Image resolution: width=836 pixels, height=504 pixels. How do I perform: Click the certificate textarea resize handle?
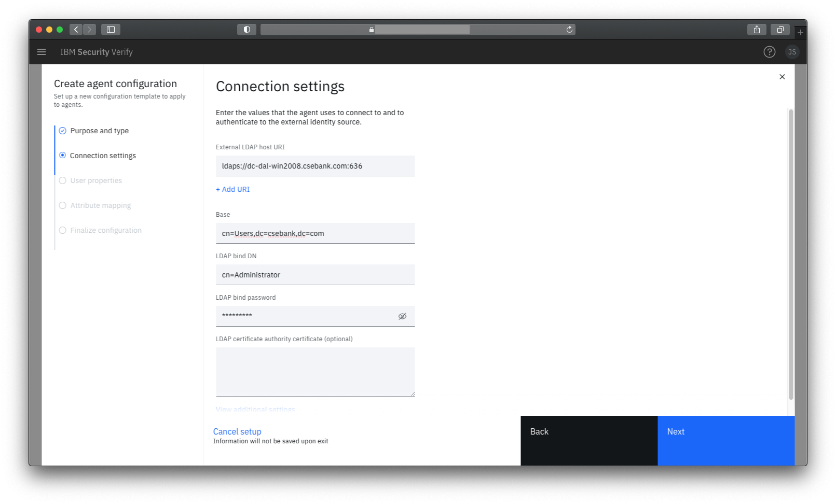(x=413, y=394)
